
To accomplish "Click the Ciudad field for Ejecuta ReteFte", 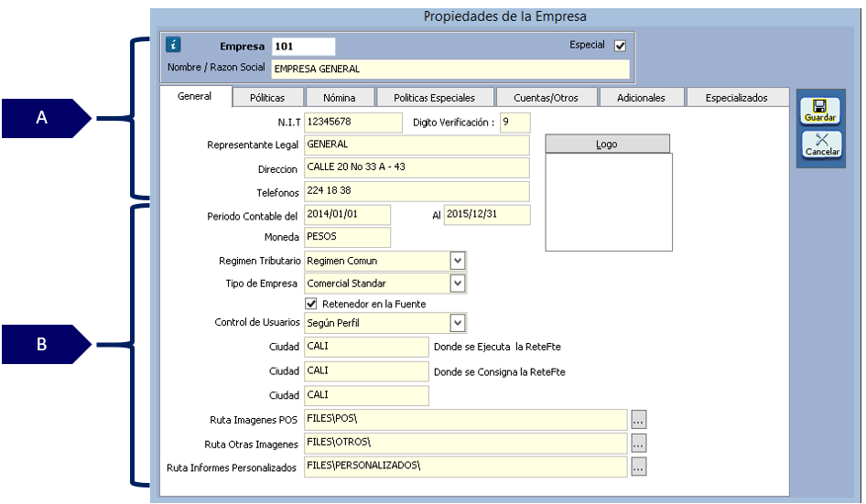I will coord(367,347).
